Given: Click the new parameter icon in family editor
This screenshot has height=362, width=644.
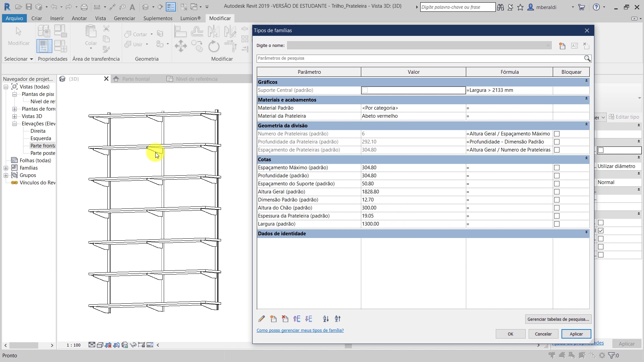Looking at the screenshot, I should 273,319.
